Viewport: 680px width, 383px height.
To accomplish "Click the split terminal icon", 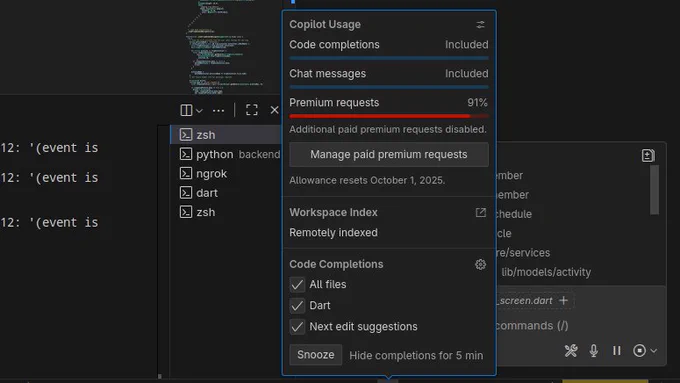I will tap(186, 110).
